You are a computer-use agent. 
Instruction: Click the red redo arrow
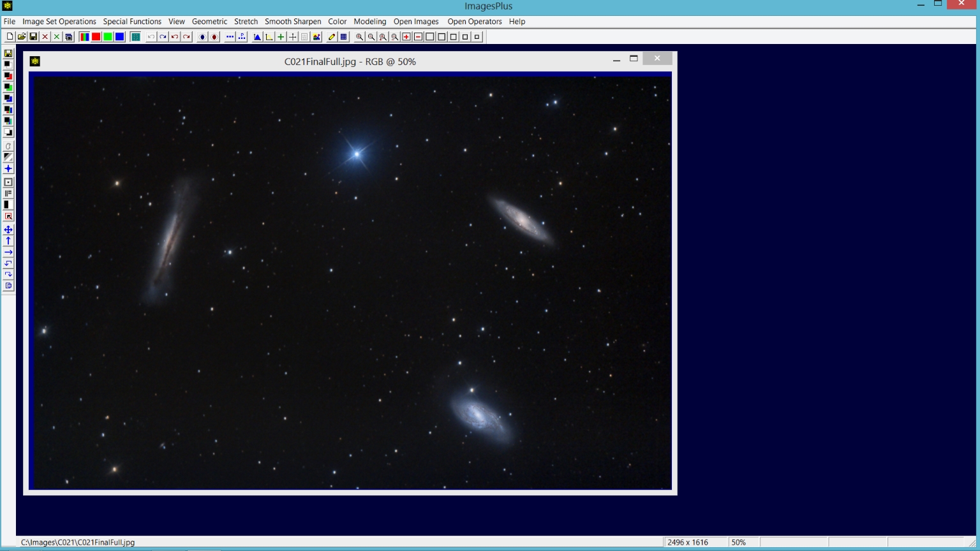tap(186, 37)
